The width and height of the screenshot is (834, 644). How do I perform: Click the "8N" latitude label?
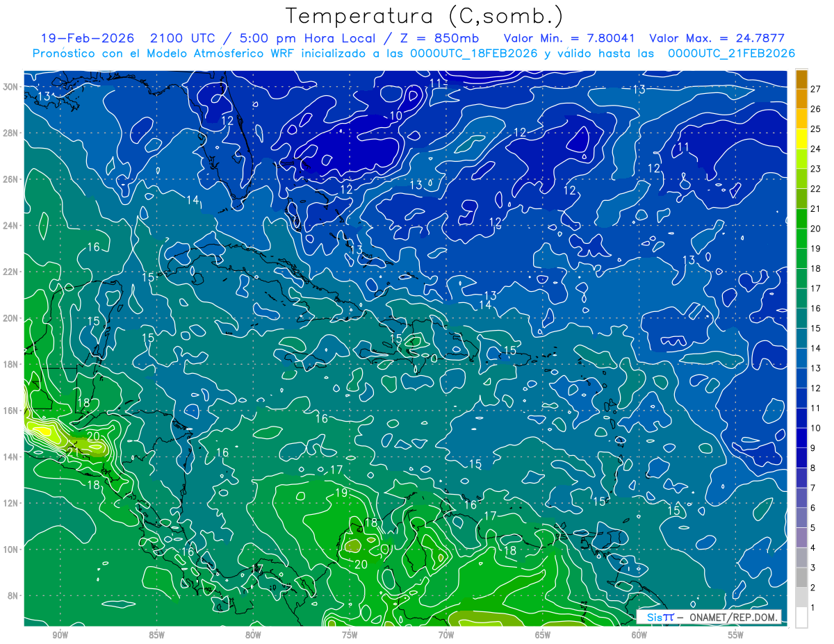click(14, 595)
